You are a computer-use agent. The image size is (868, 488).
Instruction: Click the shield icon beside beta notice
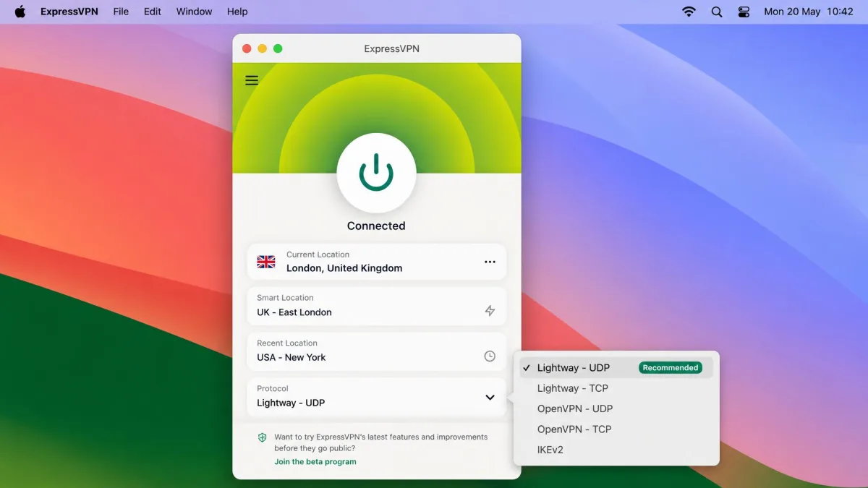263,437
